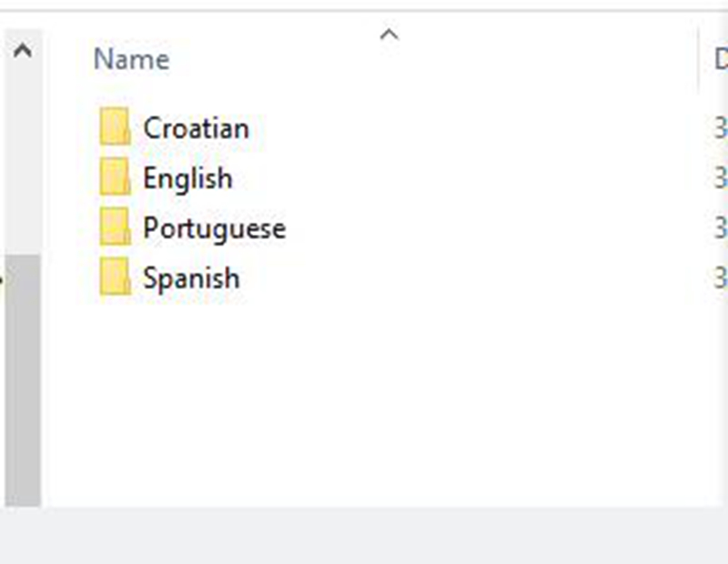Click the Portuguese folder name
This screenshot has height=564, width=728.
[x=214, y=228]
